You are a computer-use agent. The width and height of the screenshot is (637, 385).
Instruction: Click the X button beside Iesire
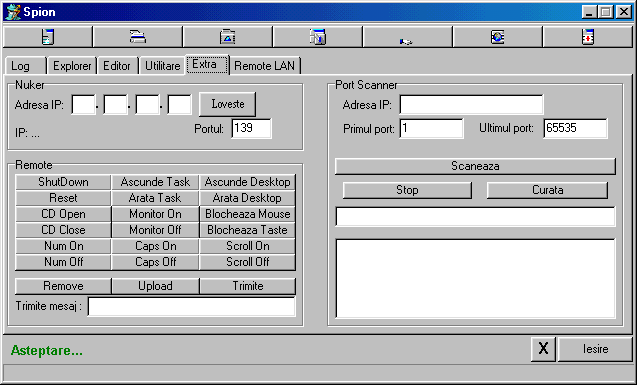(543, 349)
